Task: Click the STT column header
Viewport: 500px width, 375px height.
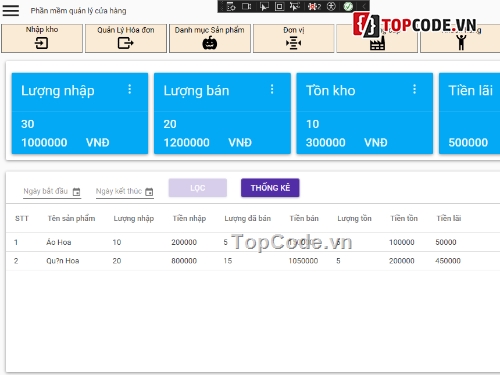Action: 22,218
